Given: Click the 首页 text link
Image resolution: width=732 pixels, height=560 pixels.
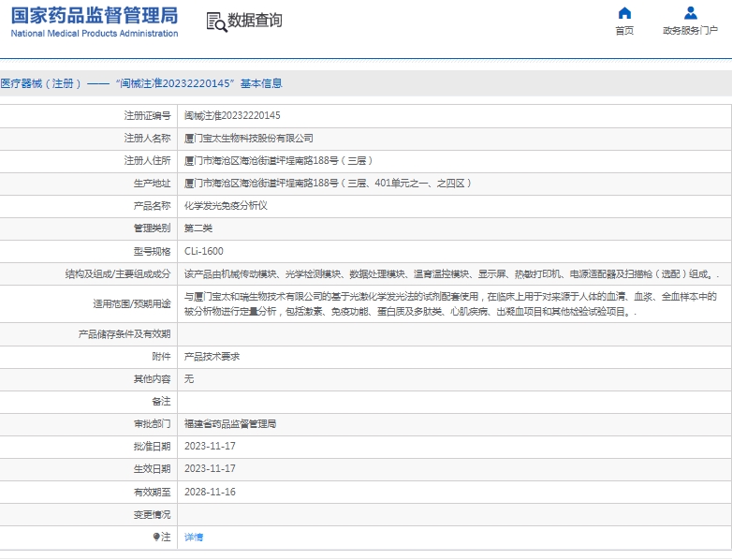Looking at the screenshot, I should pos(624,30).
